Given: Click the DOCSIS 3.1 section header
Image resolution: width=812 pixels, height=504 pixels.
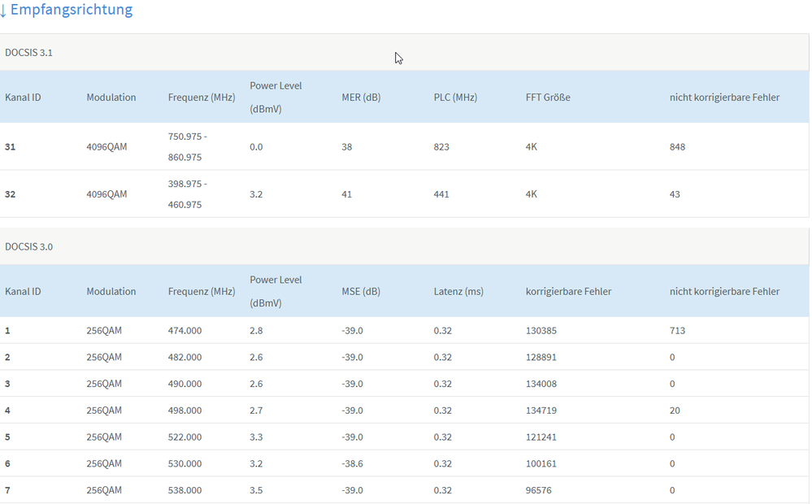Looking at the screenshot, I should coord(29,52).
